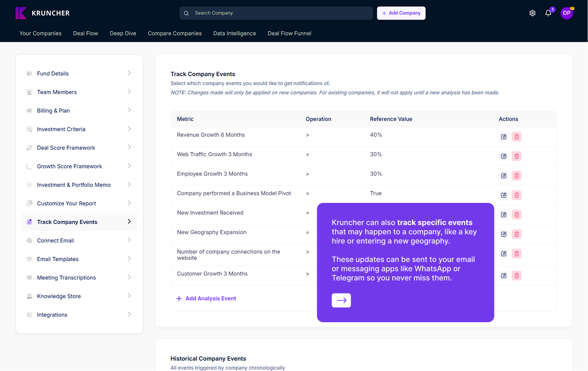Click the Search Company input field

276,13
